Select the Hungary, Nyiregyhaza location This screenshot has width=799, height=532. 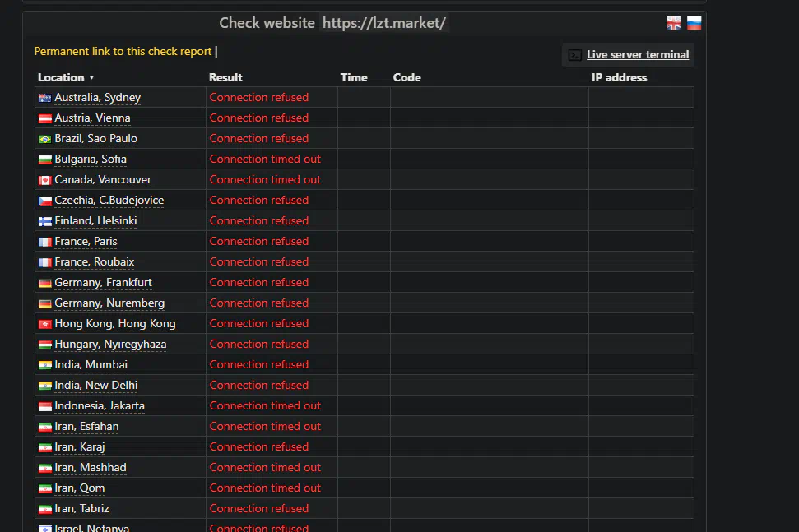coord(110,345)
